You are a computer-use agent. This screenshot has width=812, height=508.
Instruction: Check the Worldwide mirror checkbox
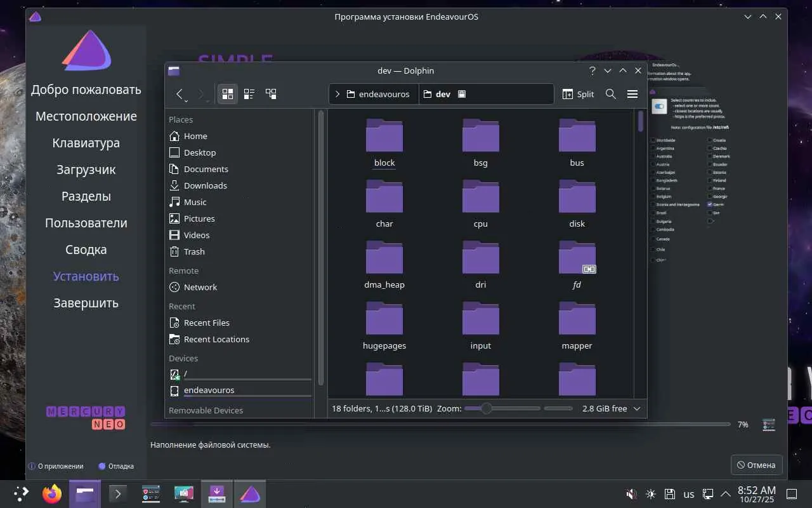point(653,140)
